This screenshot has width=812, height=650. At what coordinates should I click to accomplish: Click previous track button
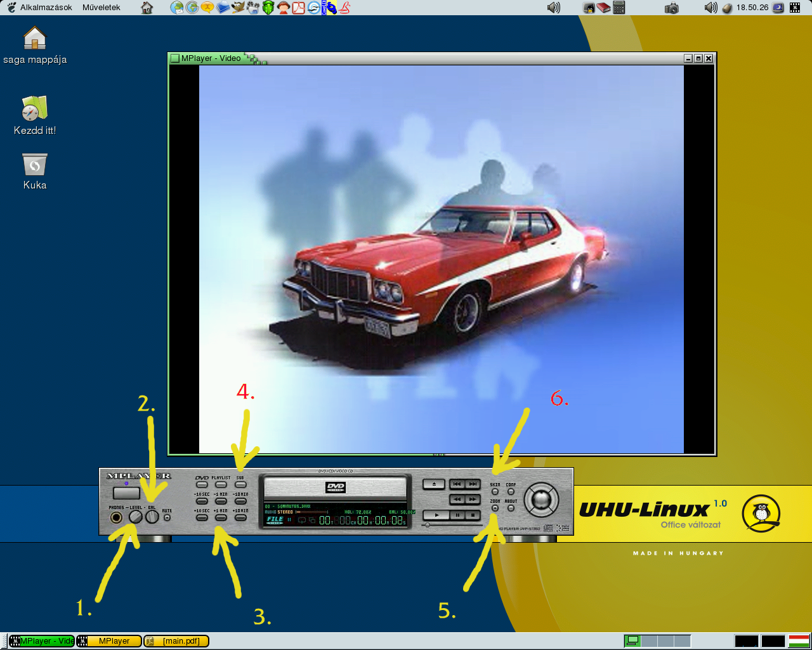(x=457, y=484)
